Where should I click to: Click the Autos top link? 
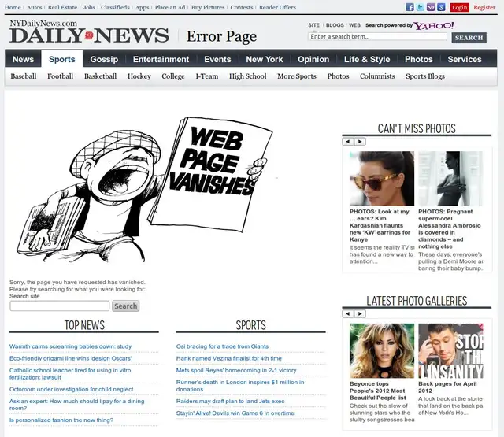click(x=35, y=7)
